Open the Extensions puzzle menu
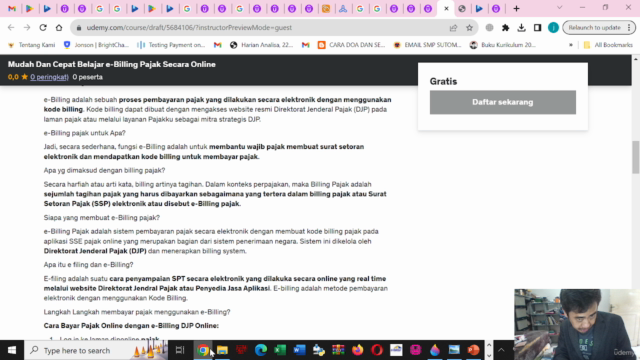Screen dimensions: 640x360 tap(505, 28)
